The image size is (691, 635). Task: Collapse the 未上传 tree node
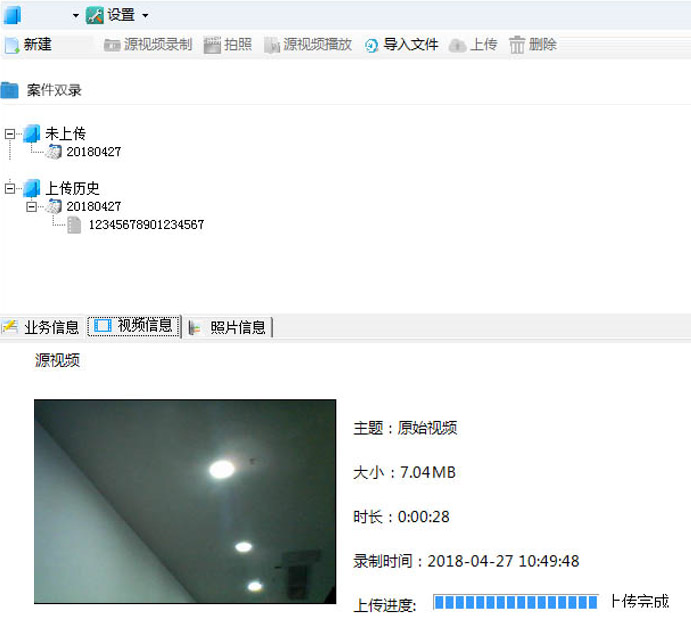[10, 134]
